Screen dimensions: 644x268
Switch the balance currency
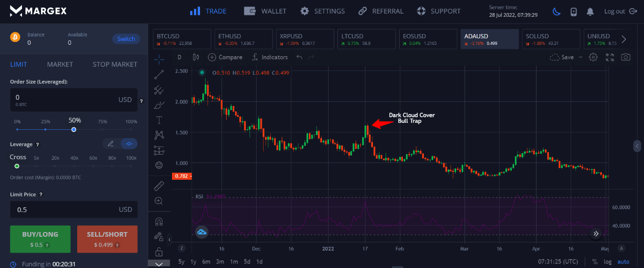(126, 39)
